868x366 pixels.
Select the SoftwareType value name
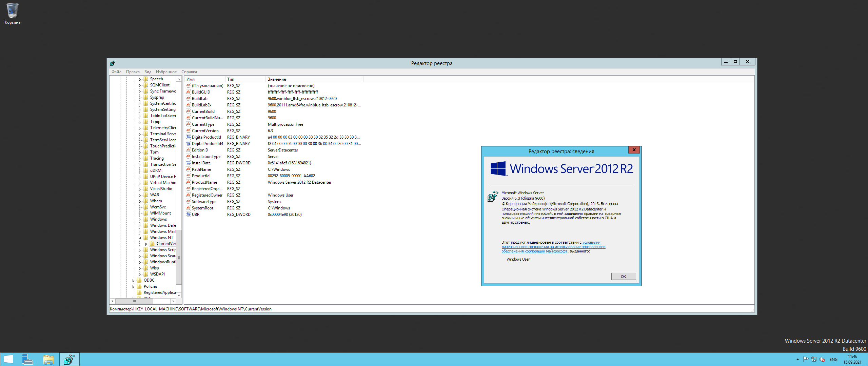204,201
